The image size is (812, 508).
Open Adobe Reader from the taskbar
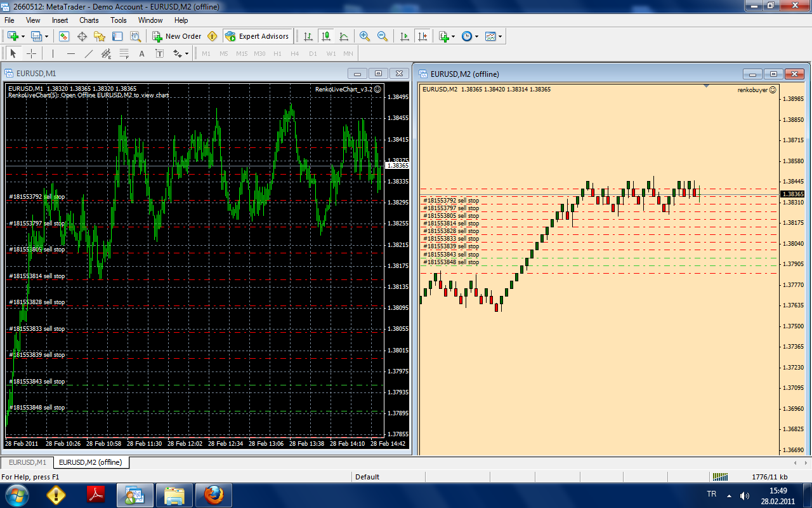pos(95,495)
